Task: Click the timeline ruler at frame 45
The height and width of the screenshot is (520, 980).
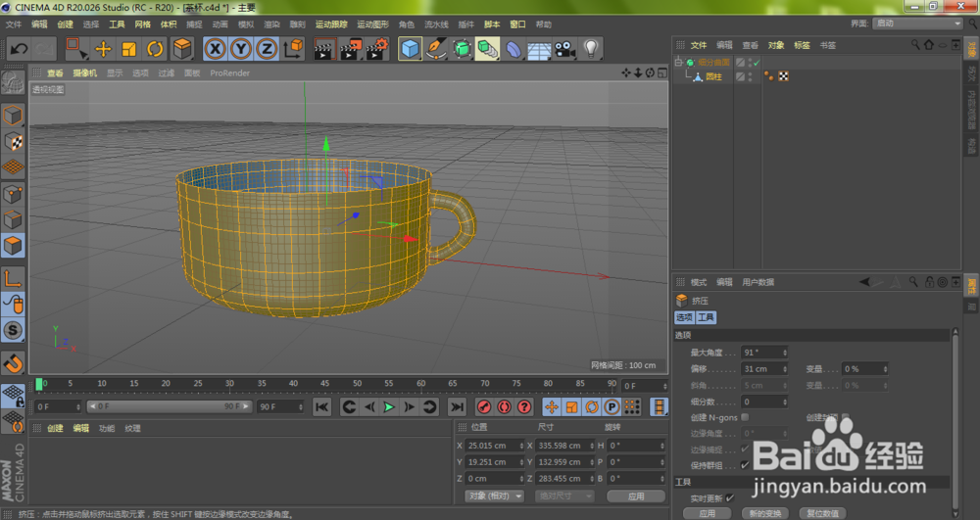Action: tap(325, 384)
